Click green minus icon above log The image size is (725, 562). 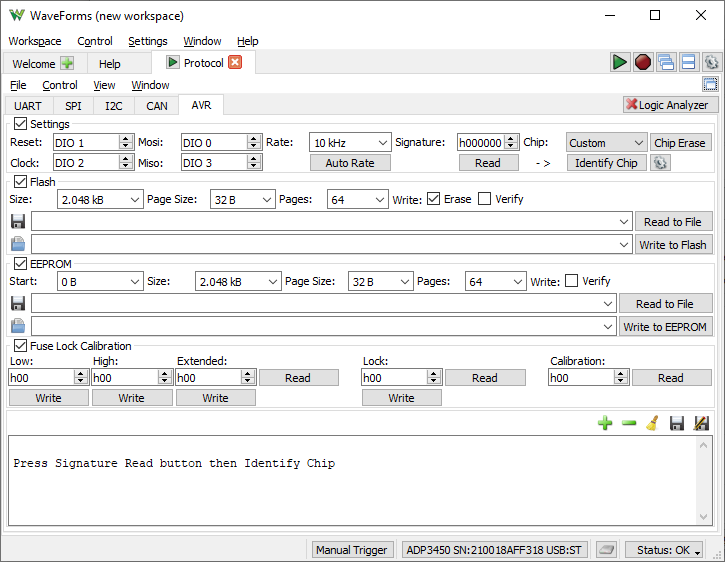click(629, 423)
